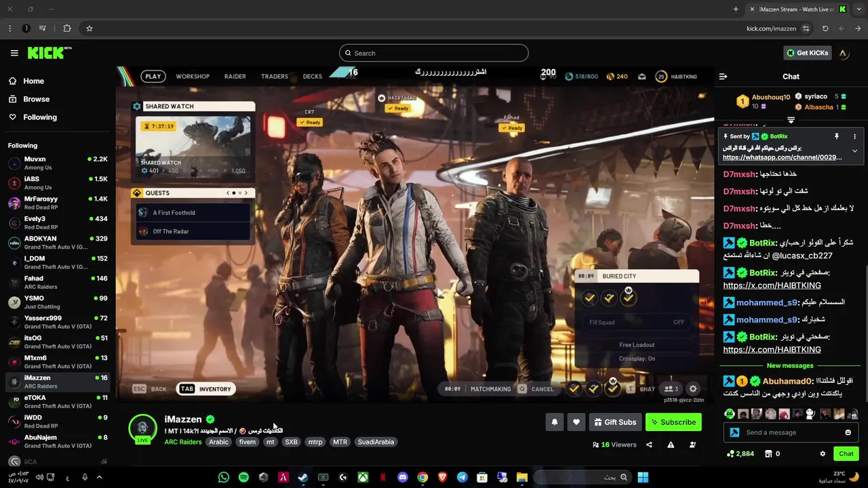
Task: Click the Windows Start button
Action: coord(643,477)
